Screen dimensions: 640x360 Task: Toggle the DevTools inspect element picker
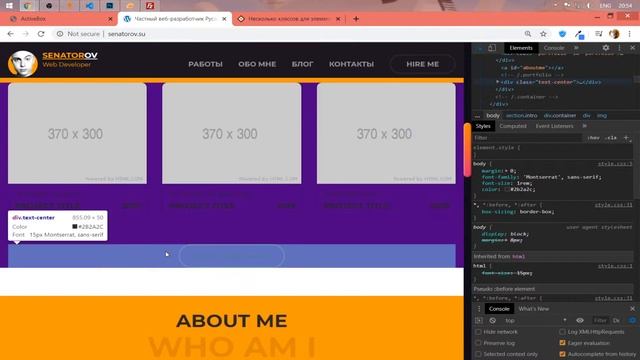pos(480,48)
